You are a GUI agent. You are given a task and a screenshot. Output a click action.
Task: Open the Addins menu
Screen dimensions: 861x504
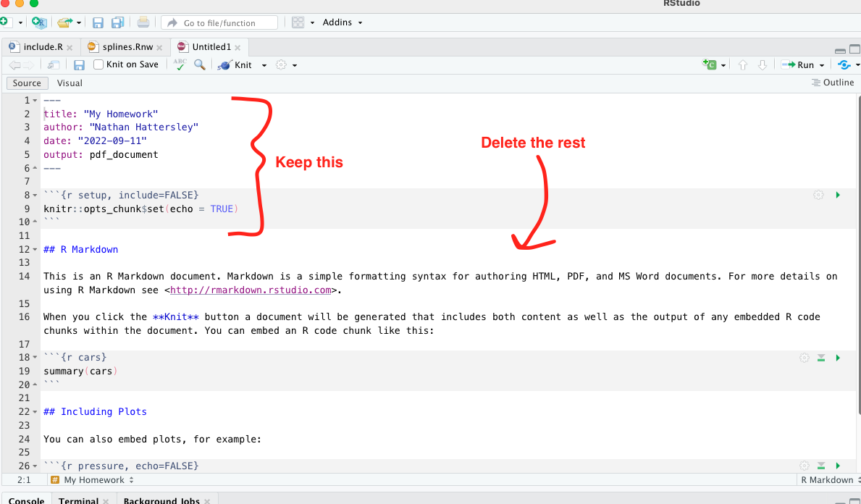(x=343, y=22)
